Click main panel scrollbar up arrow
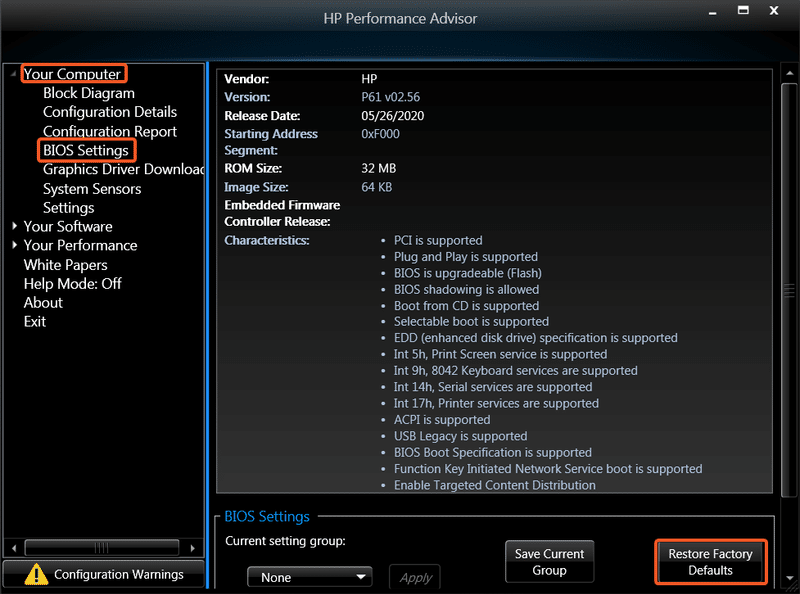800x594 pixels. [789, 73]
